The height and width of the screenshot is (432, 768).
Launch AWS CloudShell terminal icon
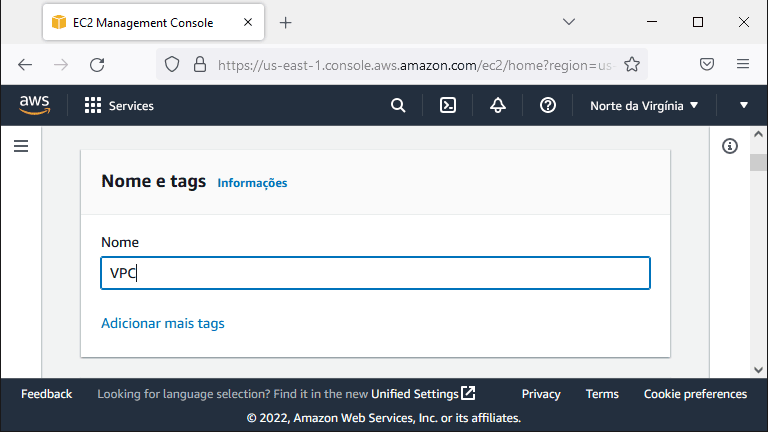pyautogui.click(x=448, y=105)
